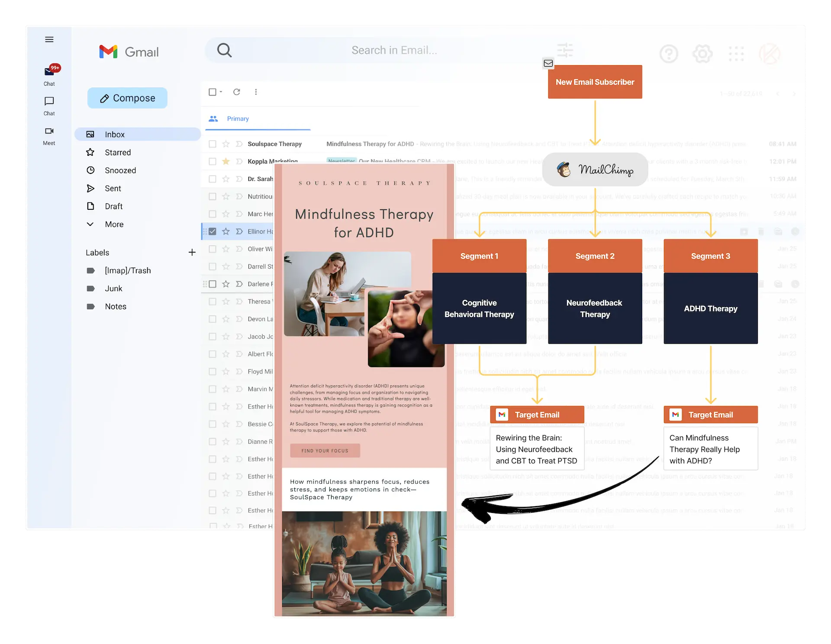831x644 pixels.
Task: Open the Inbox folder
Action: 138,134
